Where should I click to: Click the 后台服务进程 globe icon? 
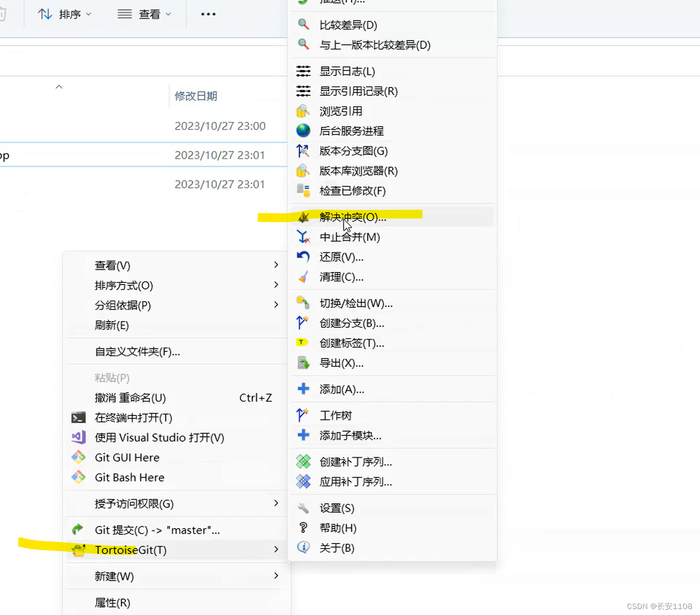[303, 131]
